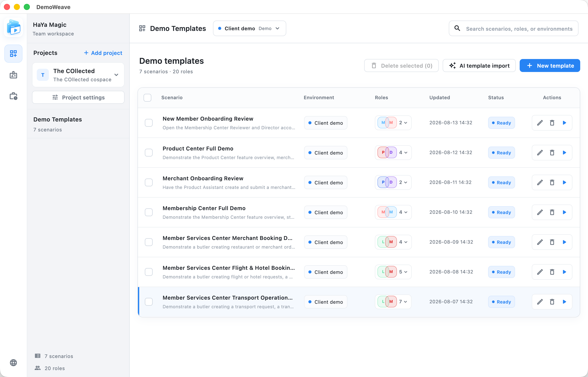The width and height of the screenshot is (588, 377).
Task: Delete New Member Onboarding Review template
Action: (552, 123)
